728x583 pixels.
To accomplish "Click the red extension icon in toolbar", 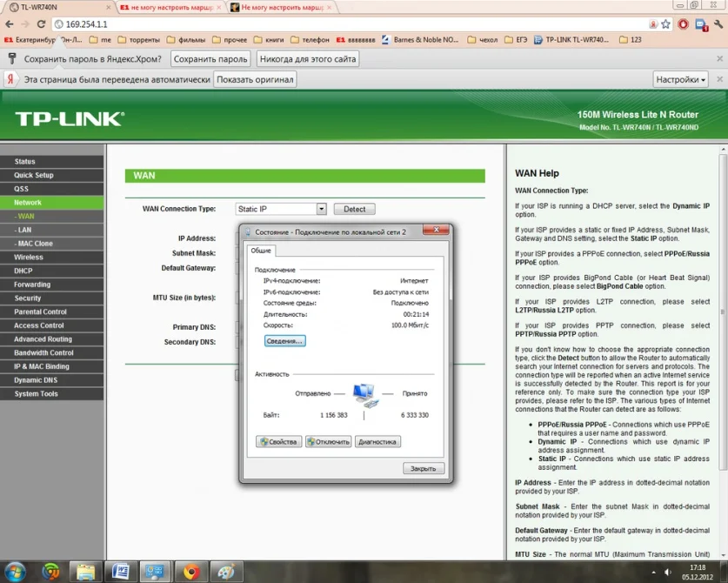I will [x=683, y=24].
